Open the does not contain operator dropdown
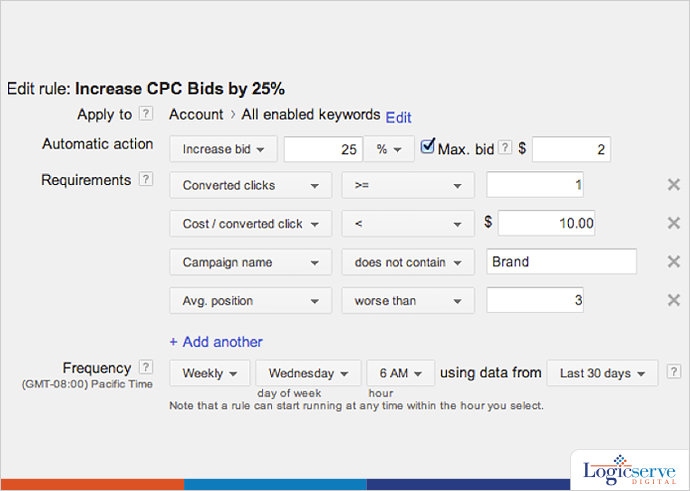 [407, 262]
